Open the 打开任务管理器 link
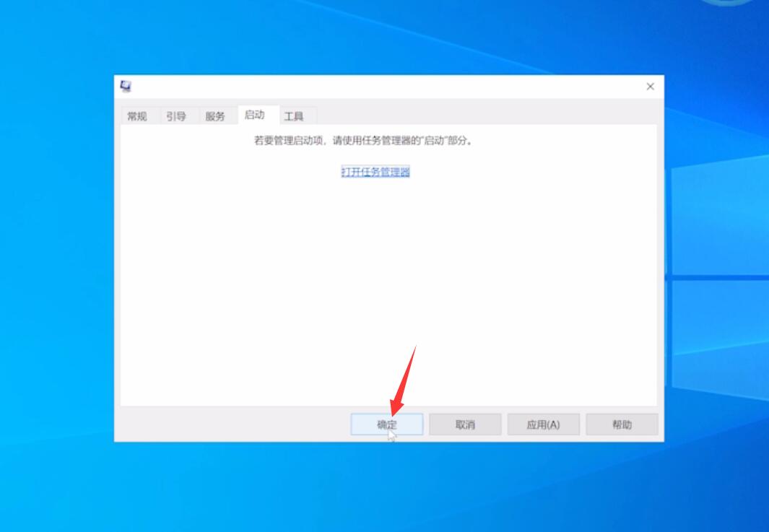The height and width of the screenshot is (532, 769). point(375,172)
